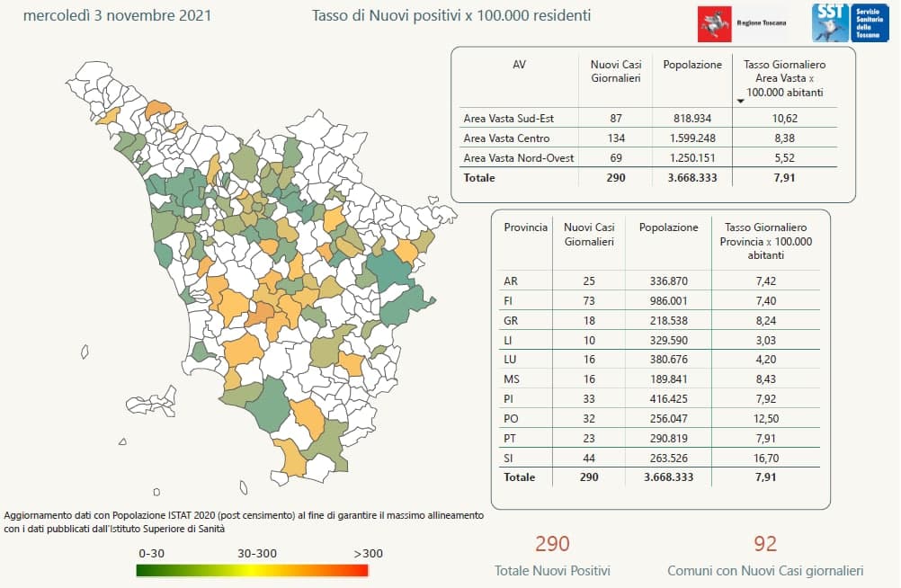Viewport: 901px width, 588px height.
Task: Click the Provincia column header
Action: pyautogui.click(x=525, y=227)
